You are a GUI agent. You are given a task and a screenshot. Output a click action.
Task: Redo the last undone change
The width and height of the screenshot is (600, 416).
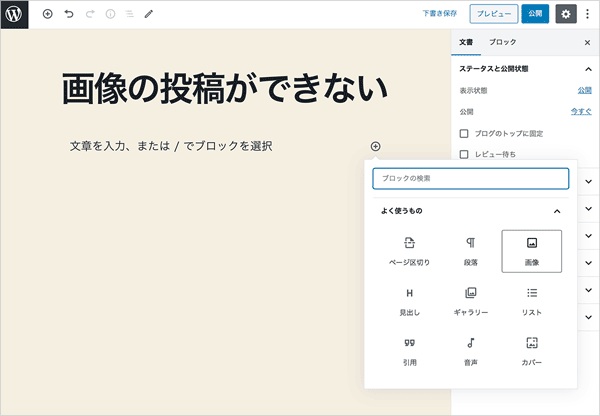coord(90,14)
